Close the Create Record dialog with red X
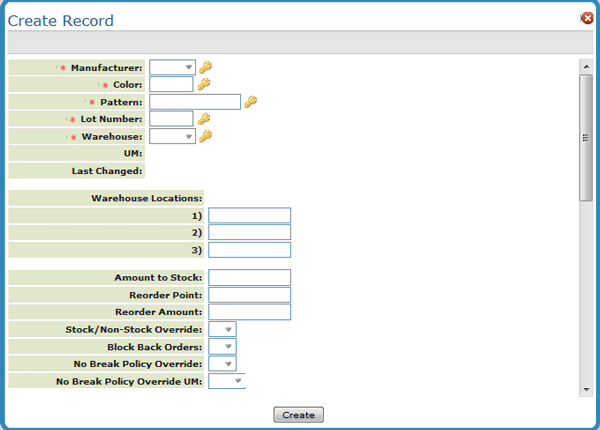 pyautogui.click(x=587, y=18)
